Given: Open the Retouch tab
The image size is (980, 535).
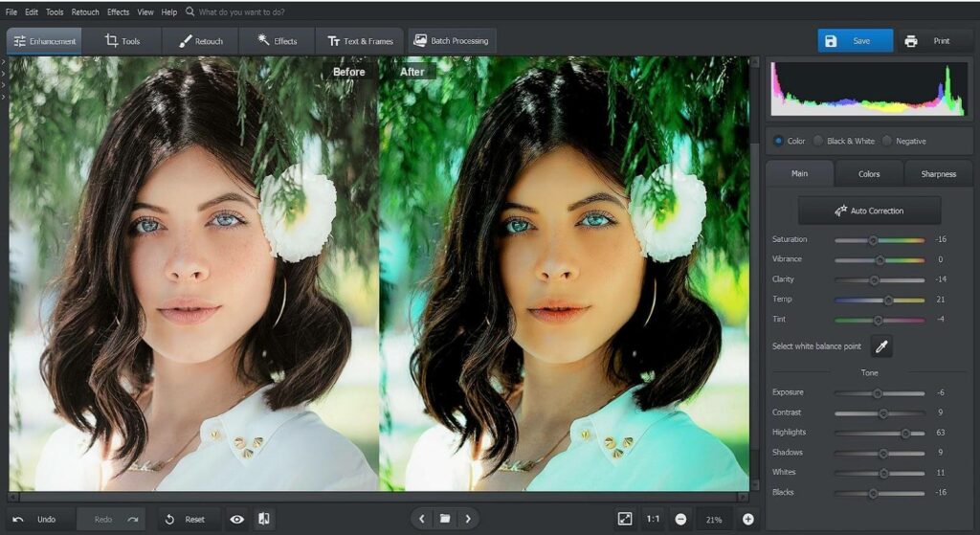Looking at the screenshot, I should tap(201, 41).
